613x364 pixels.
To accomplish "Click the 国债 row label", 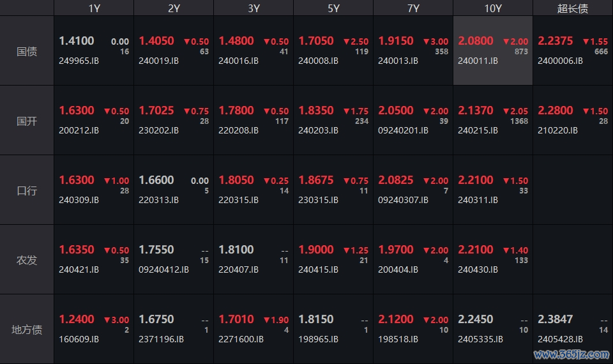I will click(27, 51).
